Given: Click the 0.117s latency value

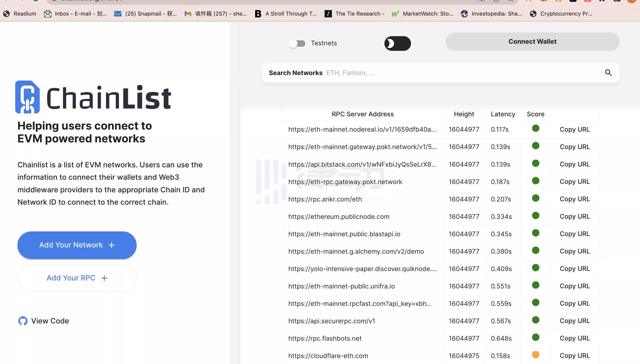Looking at the screenshot, I should coord(499,129).
